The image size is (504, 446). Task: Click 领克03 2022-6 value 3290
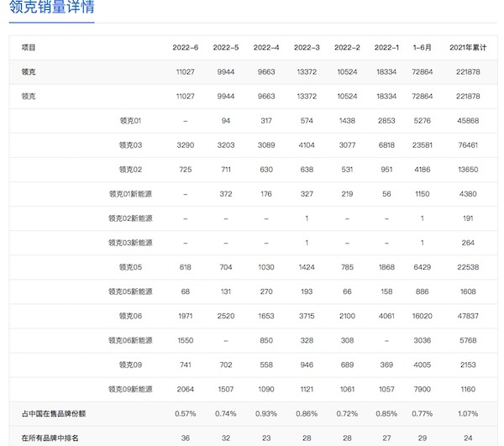click(185, 145)
